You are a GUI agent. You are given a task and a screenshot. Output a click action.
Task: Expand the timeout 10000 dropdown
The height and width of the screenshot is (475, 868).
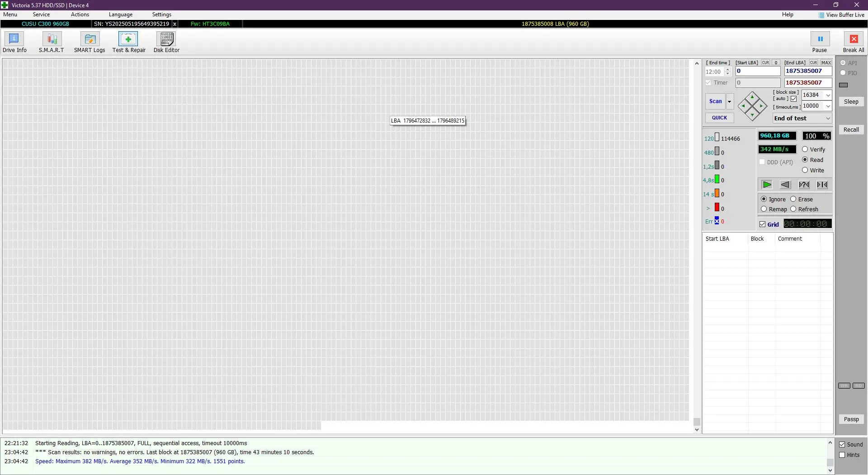828,106
